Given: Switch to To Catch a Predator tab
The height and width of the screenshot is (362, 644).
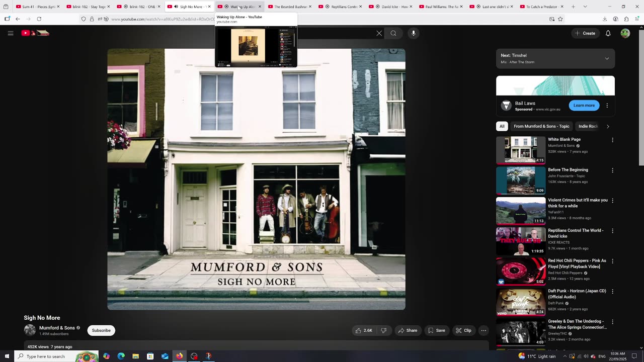Looking at the screenshot, I should (541, 7).
